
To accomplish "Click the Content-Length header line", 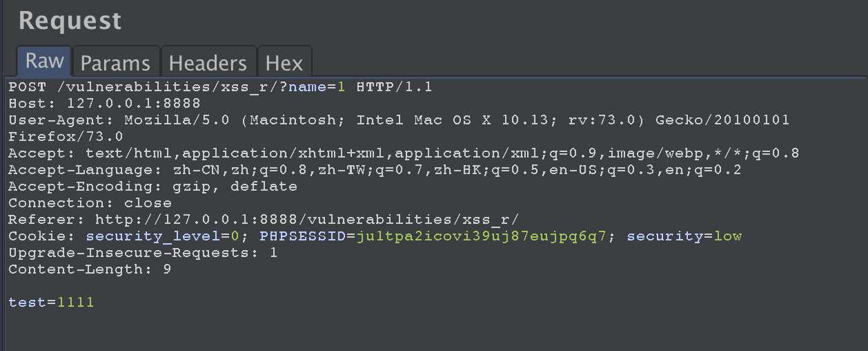I will [x=90, y=269].
